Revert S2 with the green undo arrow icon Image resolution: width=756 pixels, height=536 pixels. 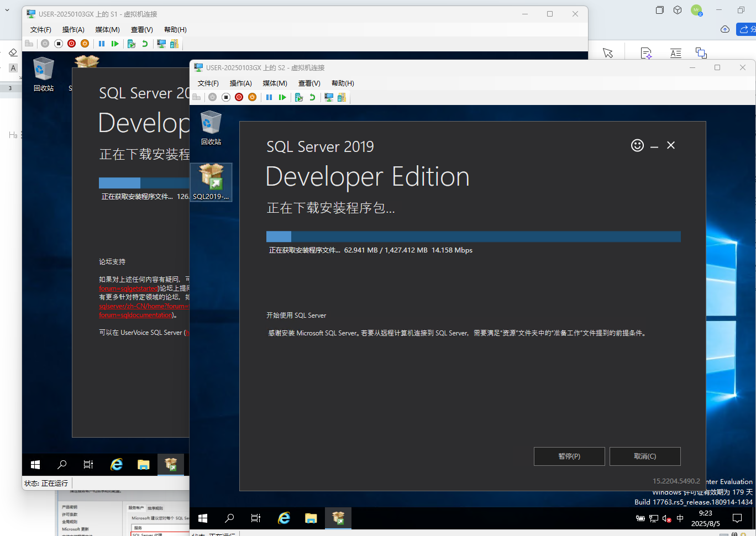click(312, 97)
